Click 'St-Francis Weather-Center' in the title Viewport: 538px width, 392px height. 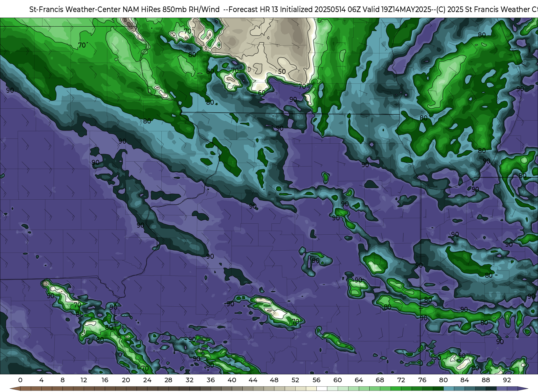tap(75, 10)
